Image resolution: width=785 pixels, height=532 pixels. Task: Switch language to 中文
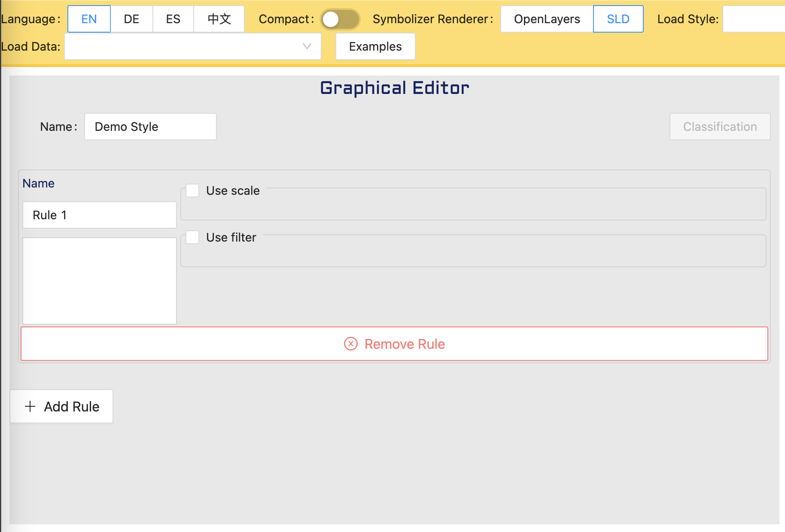(x=219, y=19)
